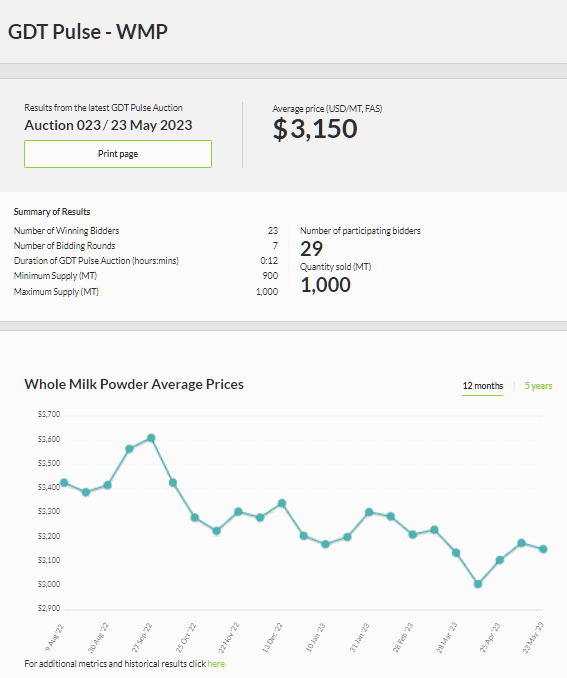Select the data point for 22 Nov '22
Viewport: 567px width, 678px height.
(x=238, y=512)
